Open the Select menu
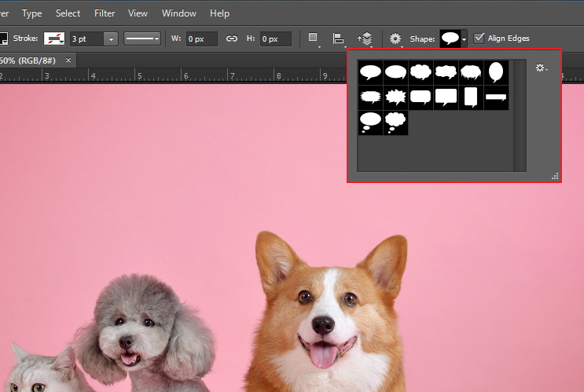The height and width of the screenshot is (392, 584). (68, 13)
